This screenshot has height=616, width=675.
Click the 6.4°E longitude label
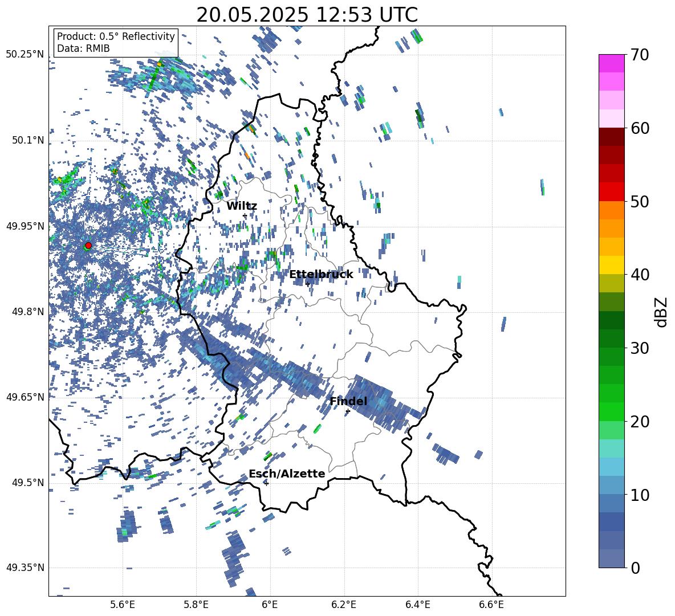pos(417,605)
